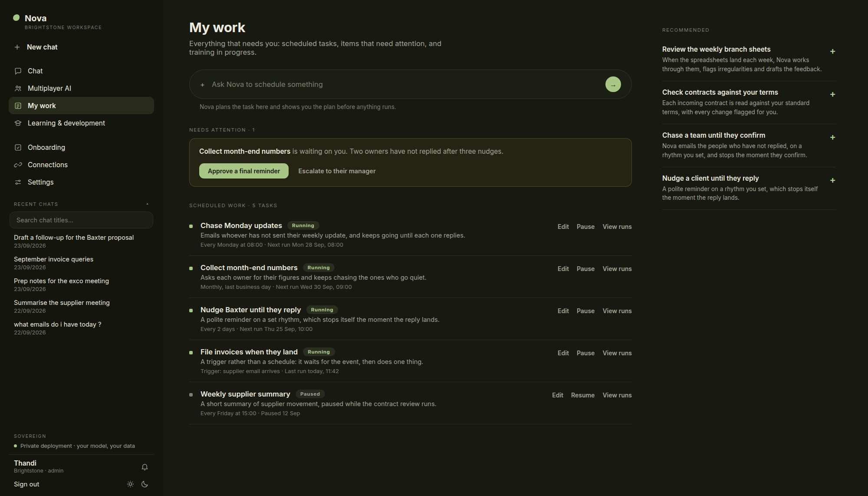Submit the schedule request with the arrow button
This screenshot has width=868, height=496.
(613, 84)
